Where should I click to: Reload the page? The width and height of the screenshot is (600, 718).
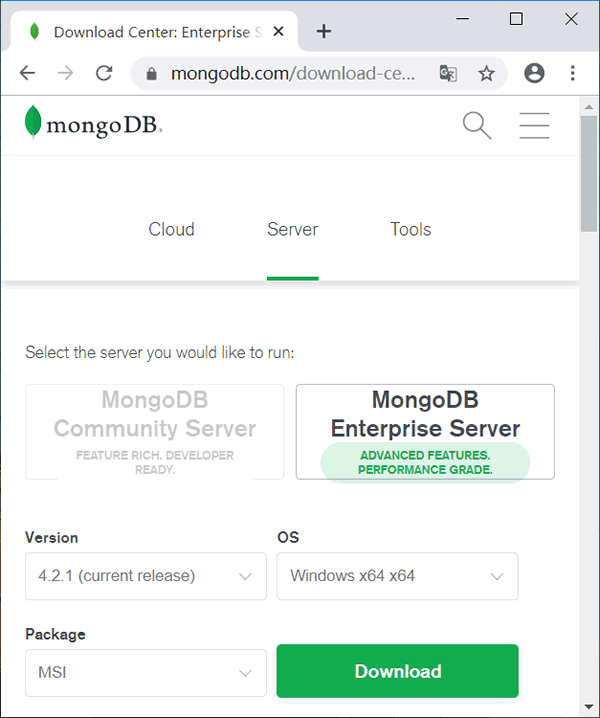pyautogui.click(x=104, y=73)
